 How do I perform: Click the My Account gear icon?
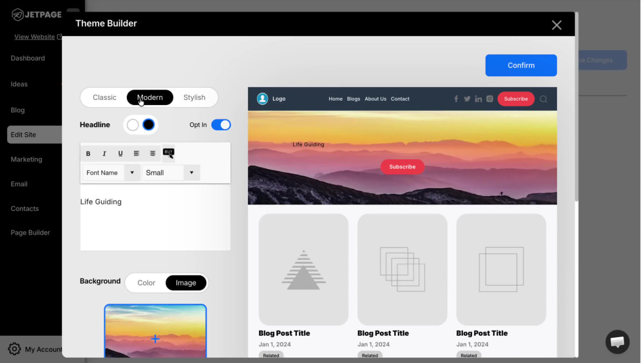[14, 349]
